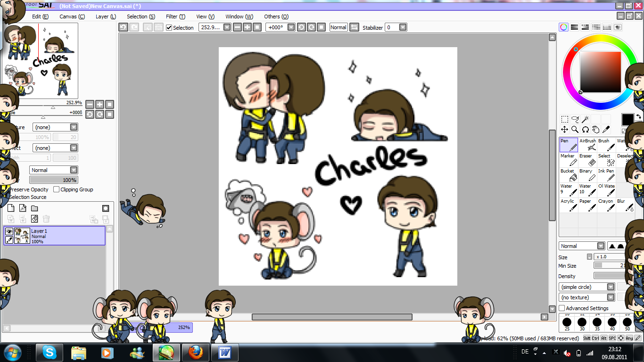Toggle the Alt key modifier in status bar

point(604,338)
